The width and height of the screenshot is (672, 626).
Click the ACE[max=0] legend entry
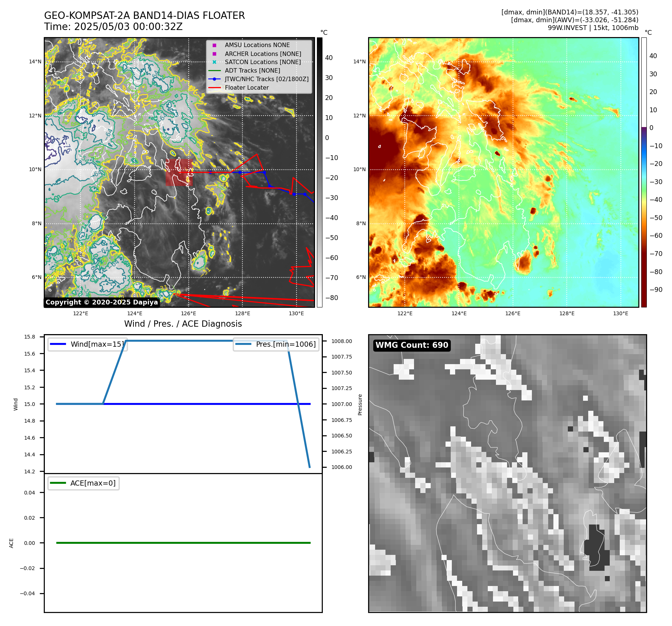(83, 483)
